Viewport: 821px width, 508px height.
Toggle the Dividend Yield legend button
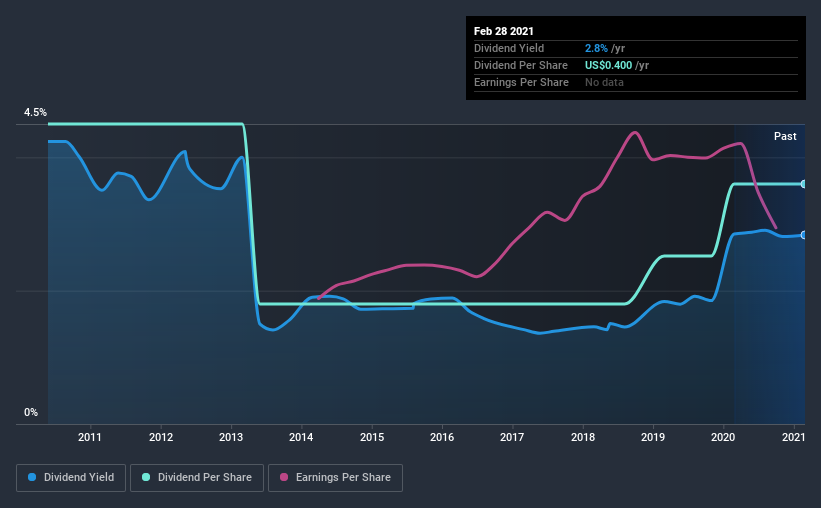point(71,478)
